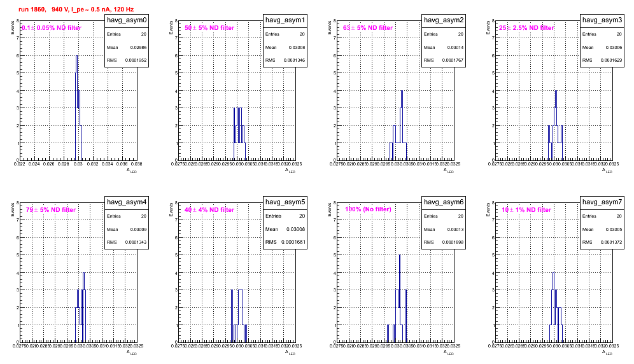Select the havg_asym0 stats box title
The width and height of the screenshot is (634, 364).
[x=127, y=20]
